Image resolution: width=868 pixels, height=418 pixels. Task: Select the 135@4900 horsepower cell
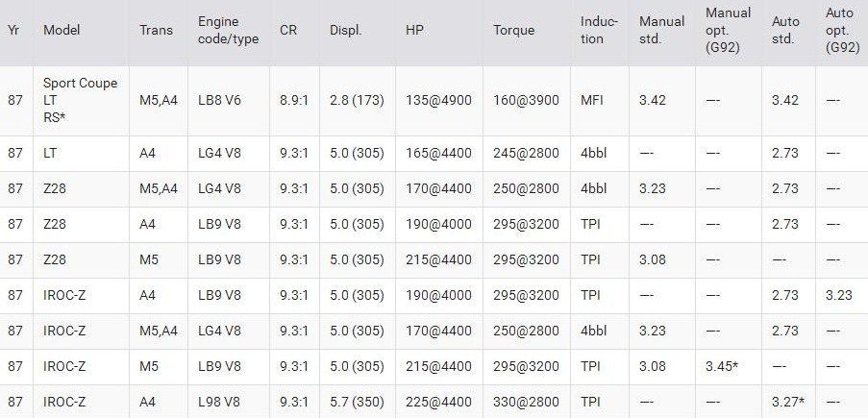[x=438, y=100]
